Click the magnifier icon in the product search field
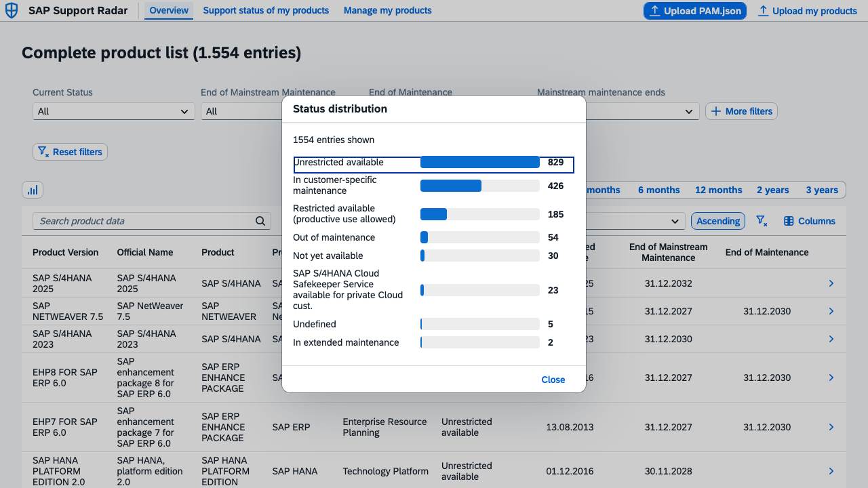868x488 pixels. (x=260, y=221)
